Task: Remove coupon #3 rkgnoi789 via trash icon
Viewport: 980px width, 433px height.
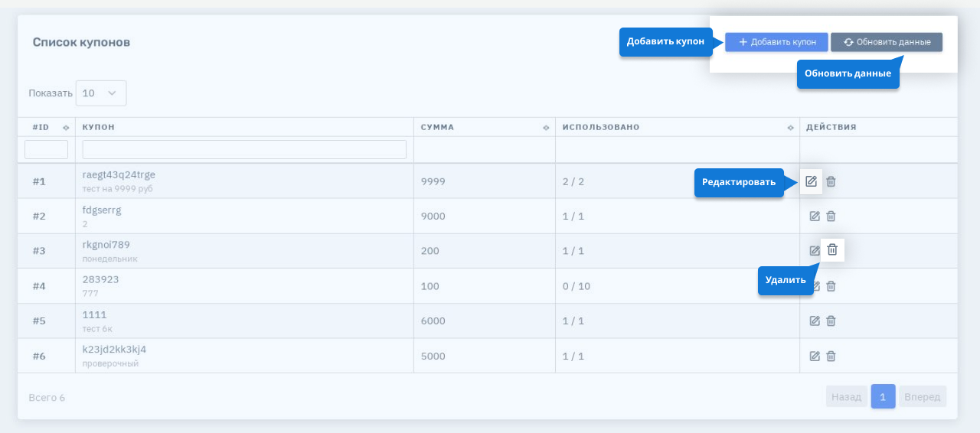Action: pos(832,250)
